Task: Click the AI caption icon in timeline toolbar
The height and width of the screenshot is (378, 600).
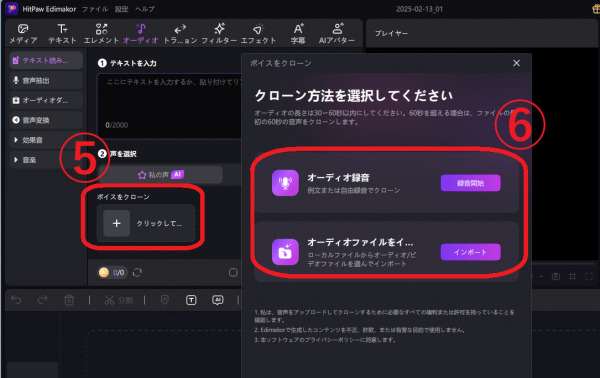Action: (x=218, y=300)
